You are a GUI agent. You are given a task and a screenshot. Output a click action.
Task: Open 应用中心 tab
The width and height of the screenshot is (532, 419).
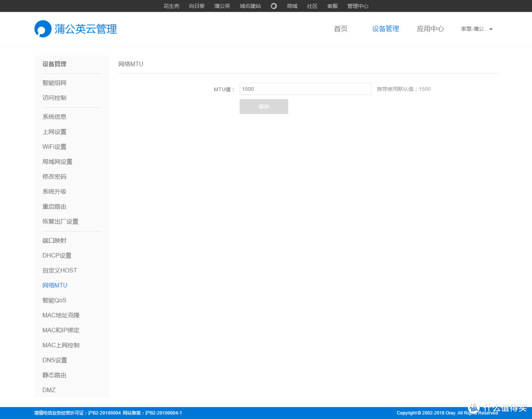430,29
